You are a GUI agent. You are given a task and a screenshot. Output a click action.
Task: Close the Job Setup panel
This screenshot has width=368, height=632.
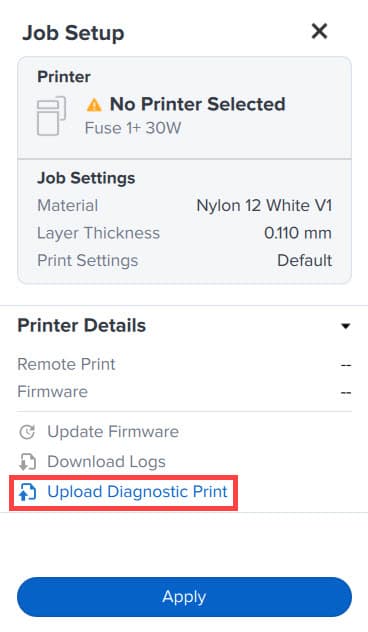(319, 31)
